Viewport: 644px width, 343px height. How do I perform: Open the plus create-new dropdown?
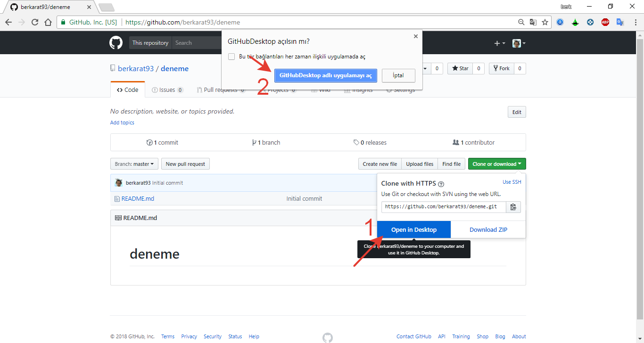pos(499,43)
